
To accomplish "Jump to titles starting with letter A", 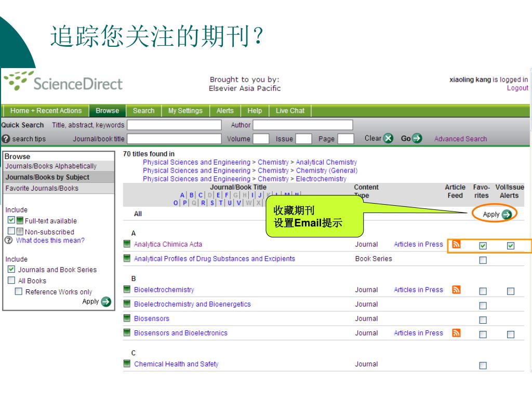I will pyautogui.click(x=182, y=195).
